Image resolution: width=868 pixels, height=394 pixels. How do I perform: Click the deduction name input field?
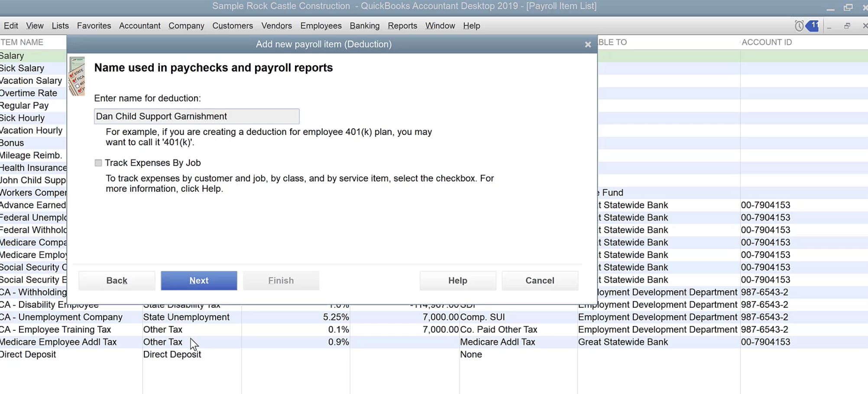[196, 116]
